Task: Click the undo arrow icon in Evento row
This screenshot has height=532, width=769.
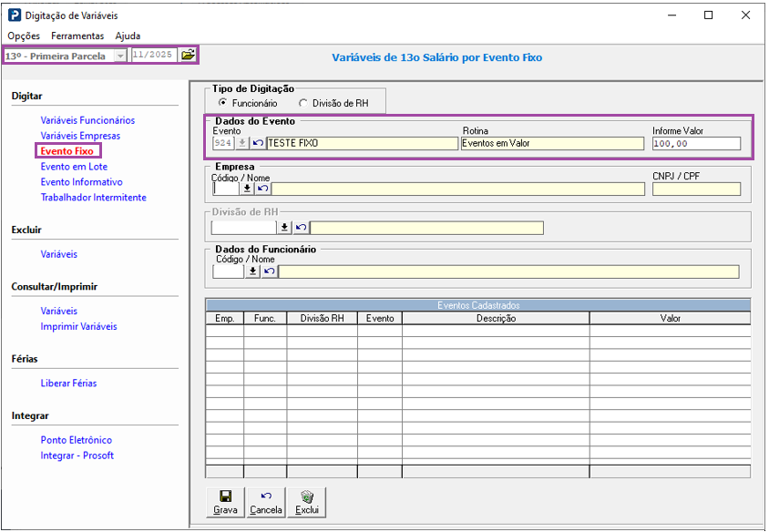Action: 258,143
